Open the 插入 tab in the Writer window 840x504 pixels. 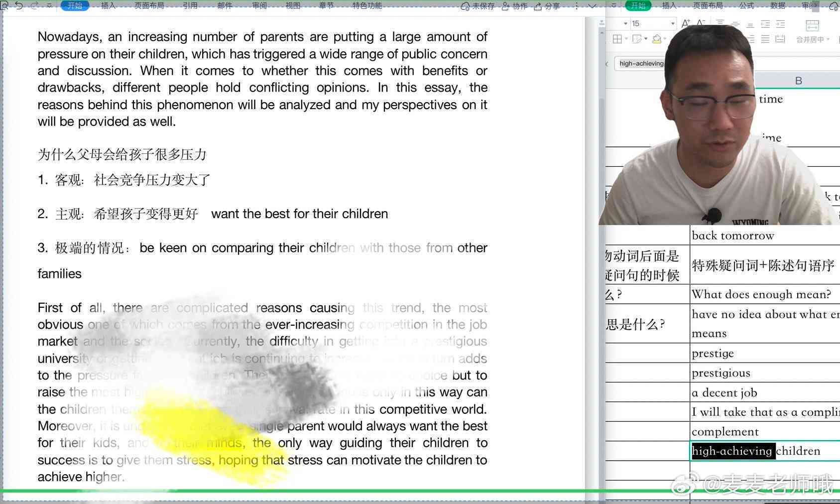[x=108, y=5]
